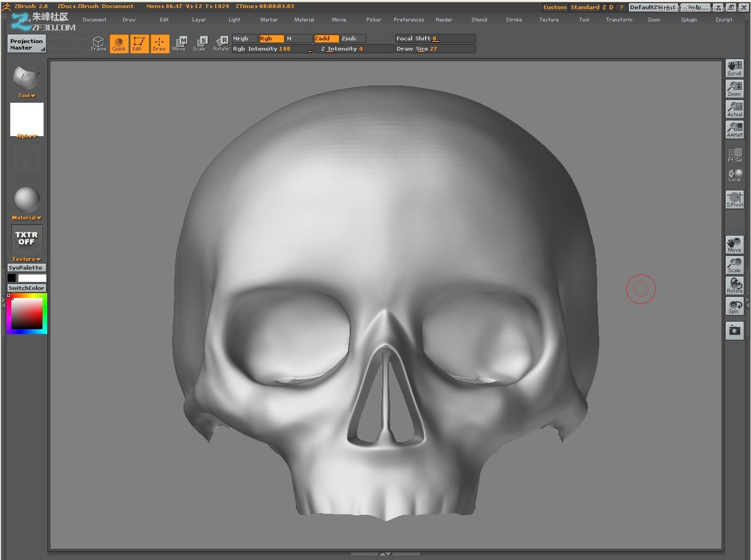Viewport: 751px width, 560px height.
Task: Click the S.Pivot icon on right sidebar
Action: tap(734, 199)
